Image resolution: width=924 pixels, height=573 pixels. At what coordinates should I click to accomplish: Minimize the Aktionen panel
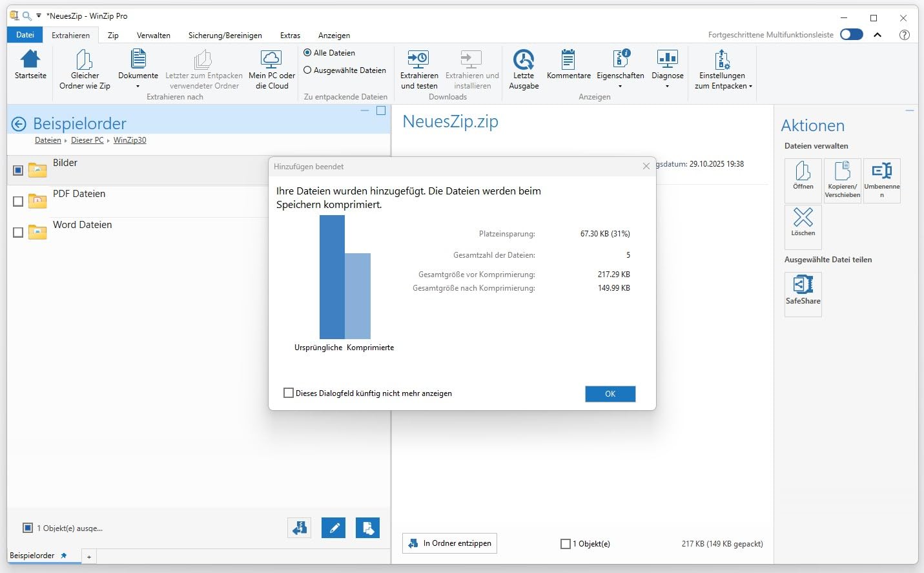[910, 110]
